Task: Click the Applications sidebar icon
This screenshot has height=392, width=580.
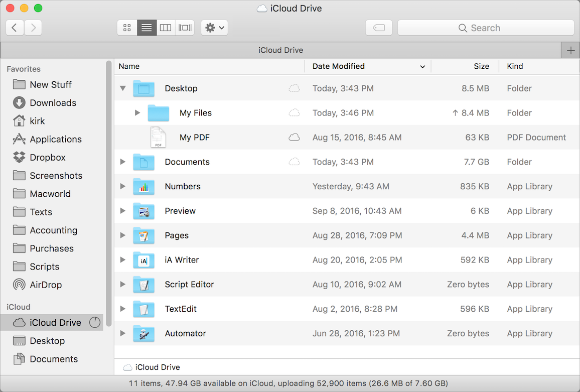Action: [x=18, y=139]
